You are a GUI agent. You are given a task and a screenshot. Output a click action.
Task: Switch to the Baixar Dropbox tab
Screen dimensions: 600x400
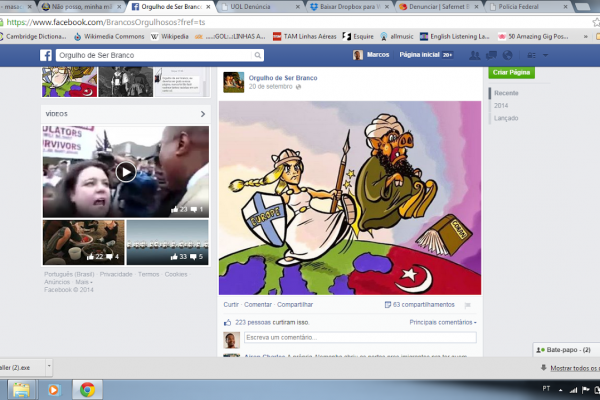pos(350,7)
